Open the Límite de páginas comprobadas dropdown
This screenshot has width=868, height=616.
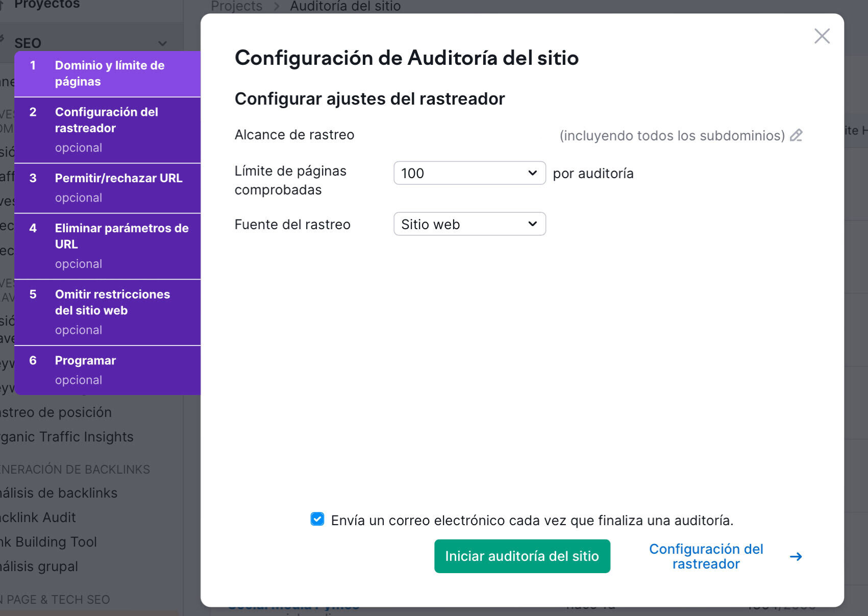point(469,173)
